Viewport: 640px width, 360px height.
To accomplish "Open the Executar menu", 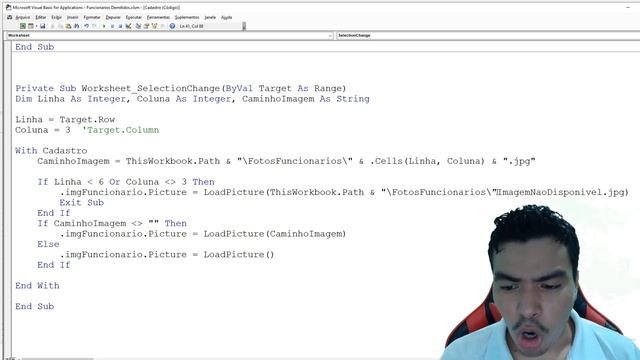I will (x=133, y=18).
